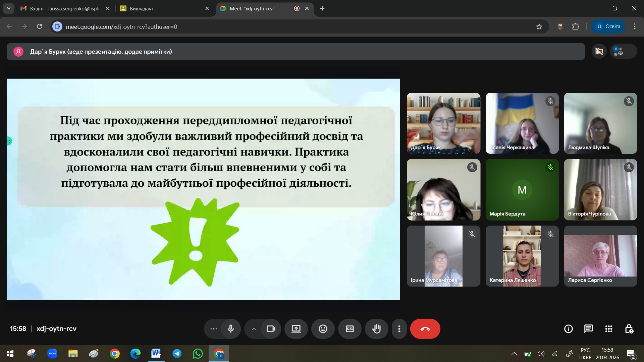Toggle the camera on or off
The height and width of the screenshot is (362, 644).
pos(271,329)
